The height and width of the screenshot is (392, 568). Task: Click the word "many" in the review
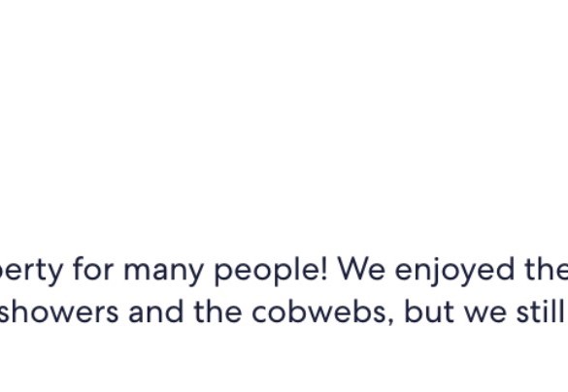pyautogui.click(x=163, y=271)
